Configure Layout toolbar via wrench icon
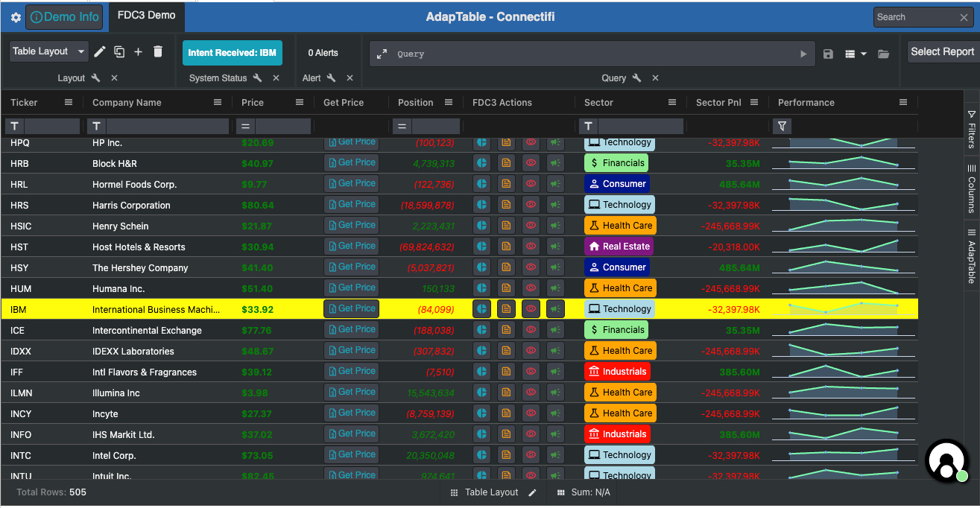This screenshot has height=508, width=980. 95,78
